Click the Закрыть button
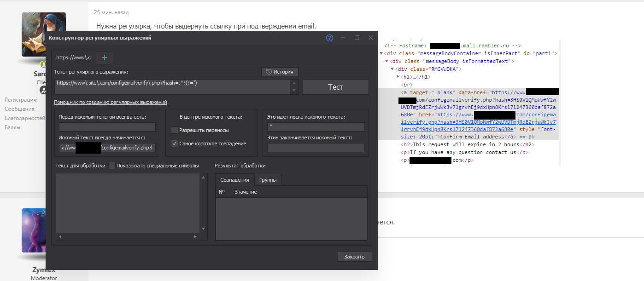Image resolution: width=644 pixels, height=281 pixels. (354, 257)
